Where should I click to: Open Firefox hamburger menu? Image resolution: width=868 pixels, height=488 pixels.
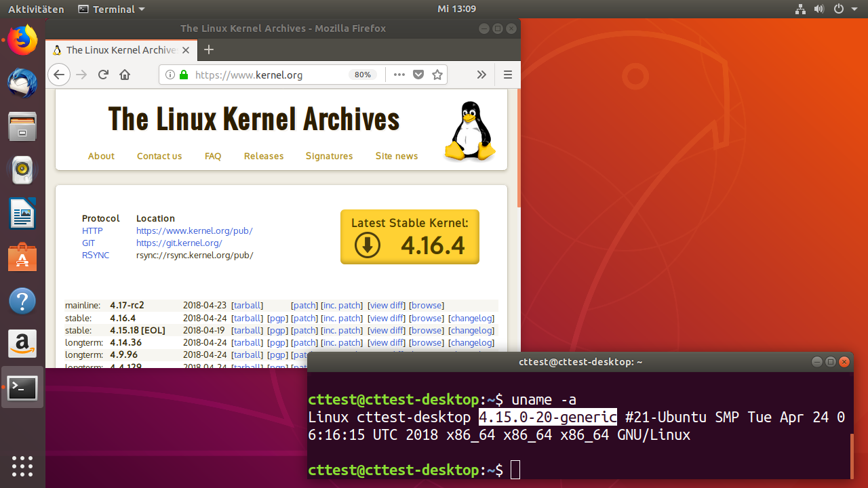point(507,75)
